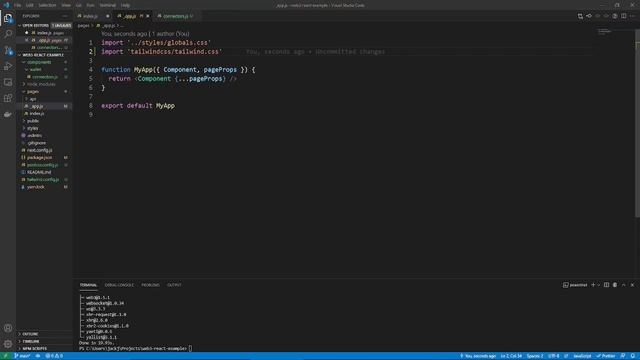This screenshot has height=360, width=640.
Task: Switch to connectors.js editor tab
Action: click(x=175, y=16)
